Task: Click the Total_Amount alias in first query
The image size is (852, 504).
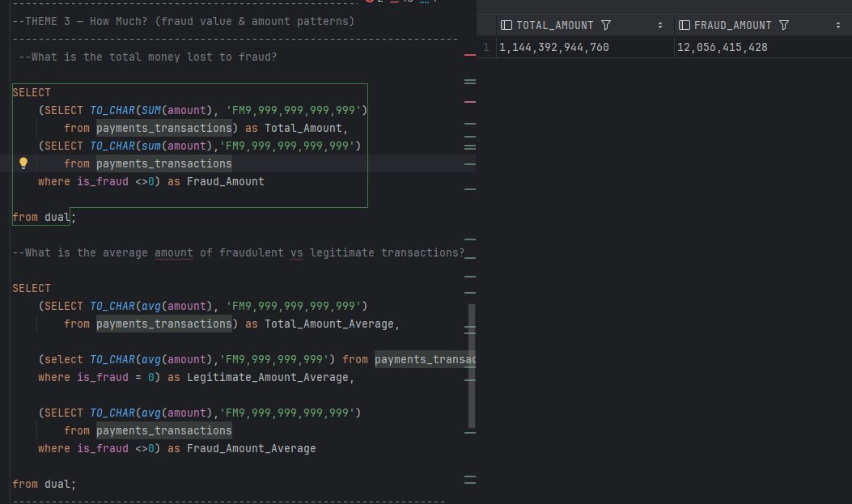Action: pos(303,128)
